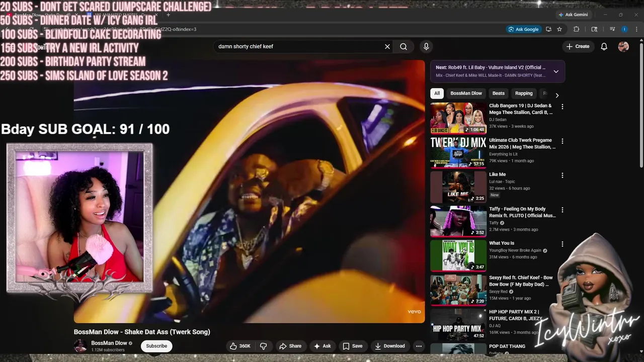Click the install app icon in the address bar
The image size is (644, 362).
(548, 29)
